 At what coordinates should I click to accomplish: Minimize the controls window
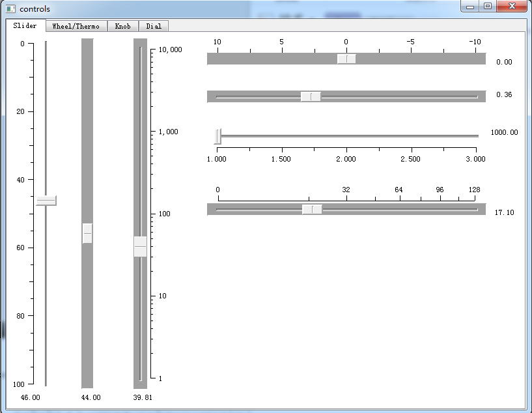(x=470, y=7)
